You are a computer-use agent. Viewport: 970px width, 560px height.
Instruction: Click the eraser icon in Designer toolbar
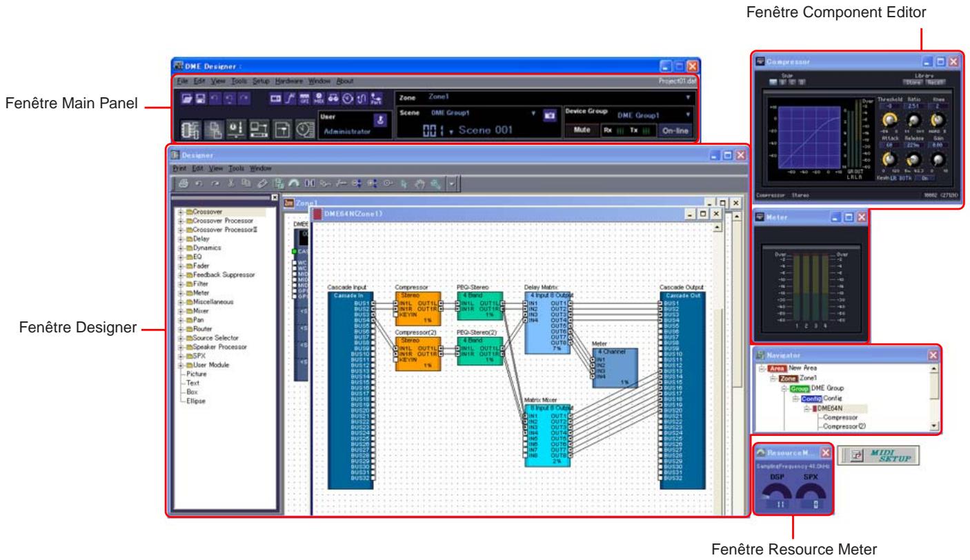click(x=262, y=183)
